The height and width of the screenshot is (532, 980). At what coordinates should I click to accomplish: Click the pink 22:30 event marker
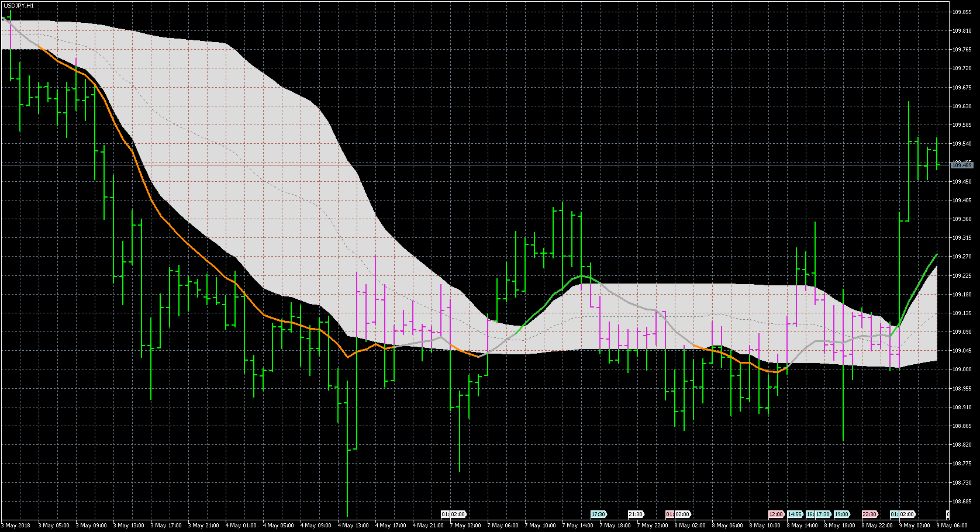(x=869, y=514)
